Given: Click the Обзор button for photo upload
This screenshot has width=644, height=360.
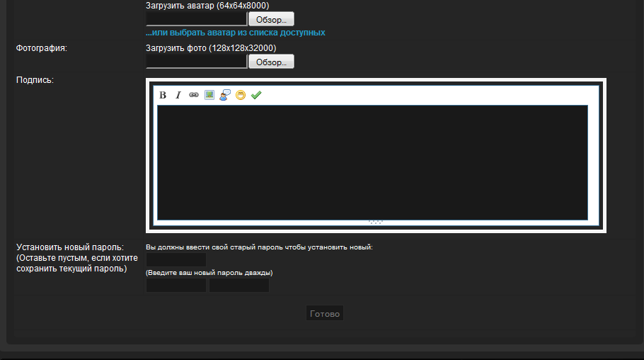Looking at the screenshot, I should pyautogui.click(x=271, y=62).
